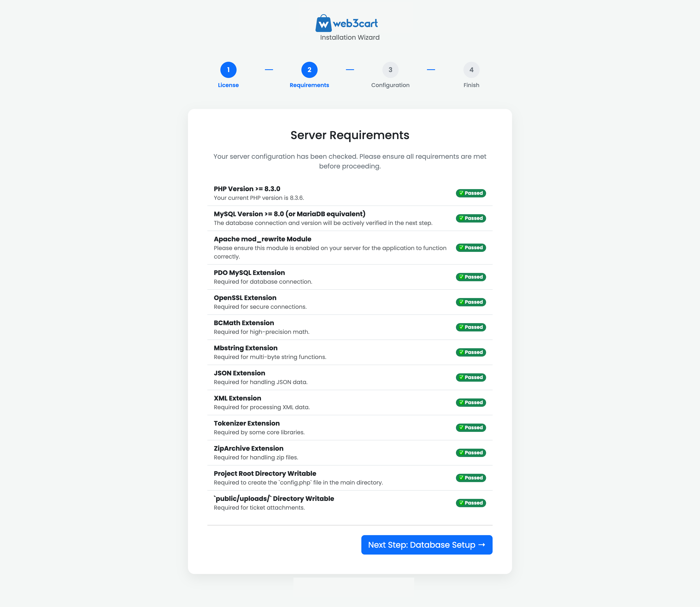Click Passed badge for MySQL Version
Screen dimensions: 700x607
pyautogui.click(x=471, y=218)
